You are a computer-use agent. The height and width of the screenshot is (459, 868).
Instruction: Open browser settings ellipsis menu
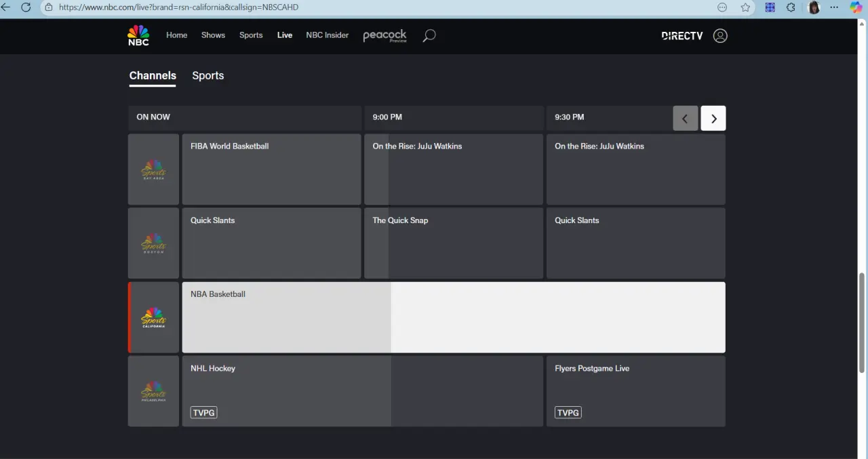point(834,7)
